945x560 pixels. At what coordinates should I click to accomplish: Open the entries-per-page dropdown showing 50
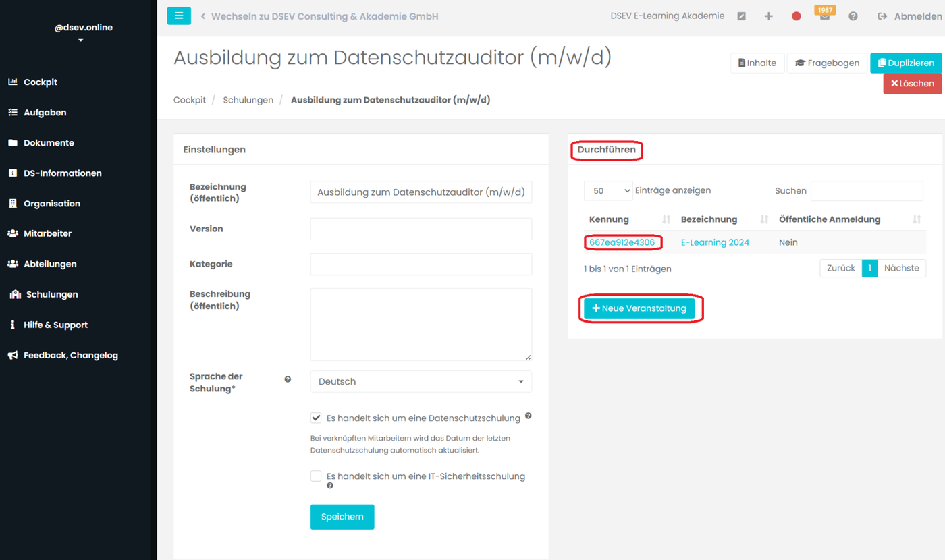(608, 191)
